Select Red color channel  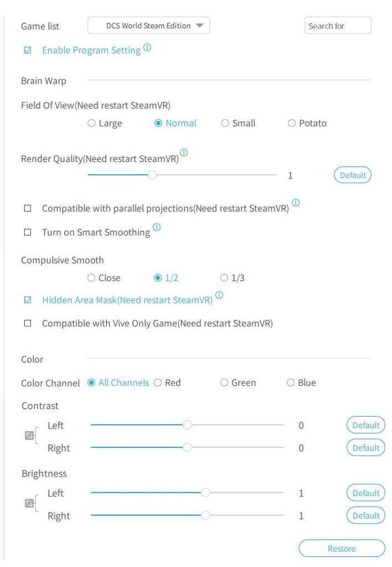tap(158, 382)
